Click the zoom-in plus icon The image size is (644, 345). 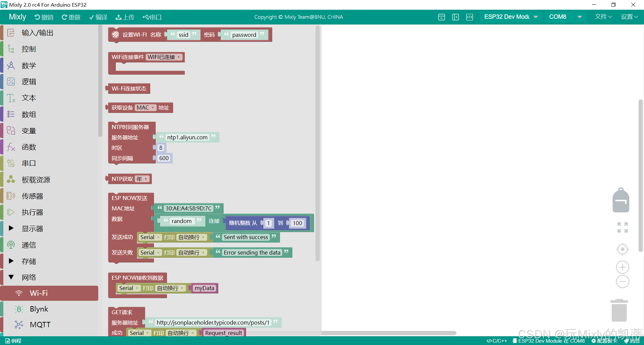(x=622, y=267)
